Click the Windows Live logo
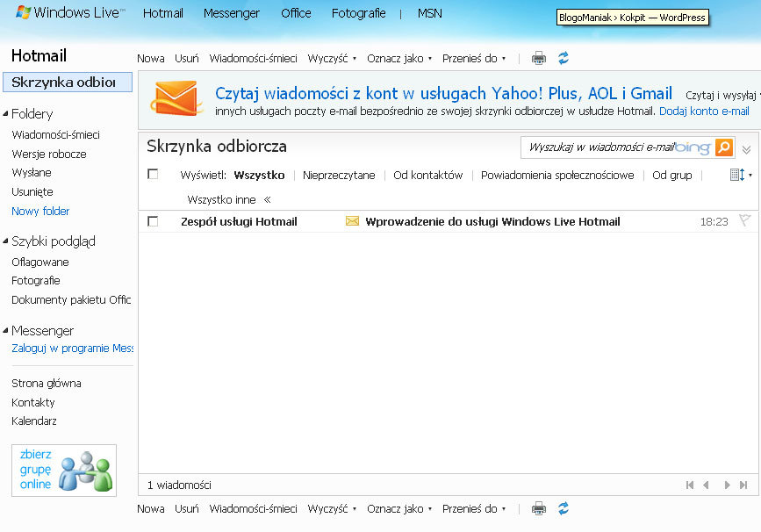The height and width of the screenshot is (532, 761). [70, 12]
